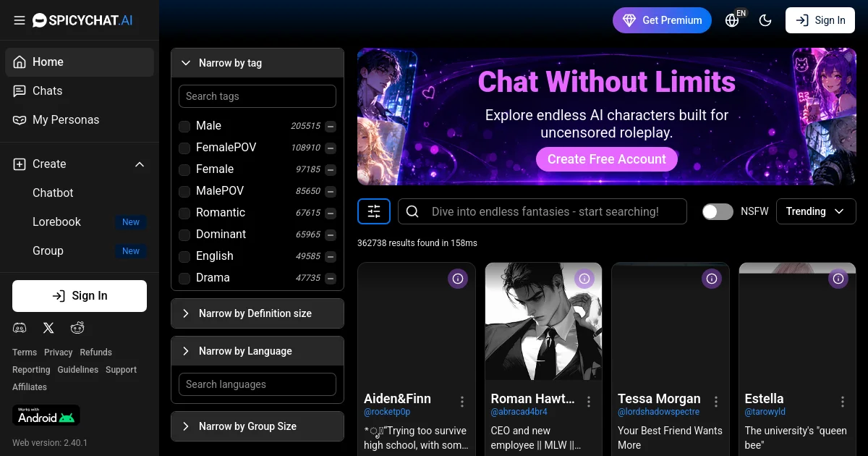Exclude the Dominant tag with minus
This screenshot has height=456, width=868.
[x=331, y=235]
